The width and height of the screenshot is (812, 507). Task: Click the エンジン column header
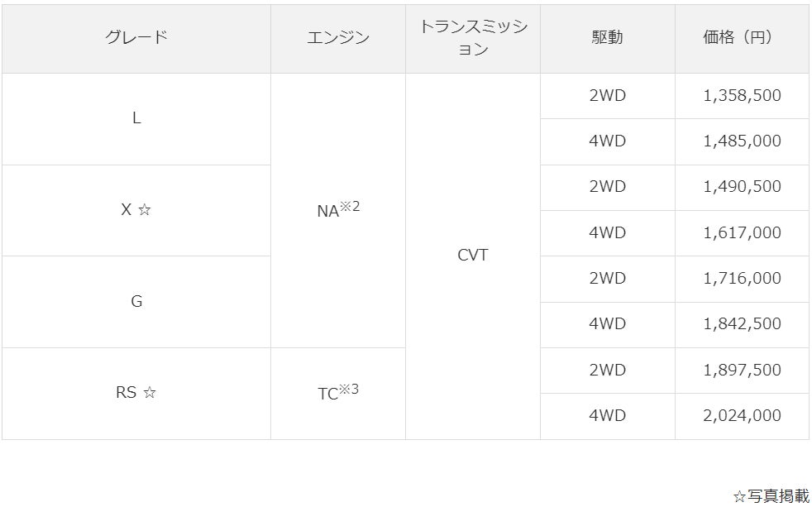[337, 37]
